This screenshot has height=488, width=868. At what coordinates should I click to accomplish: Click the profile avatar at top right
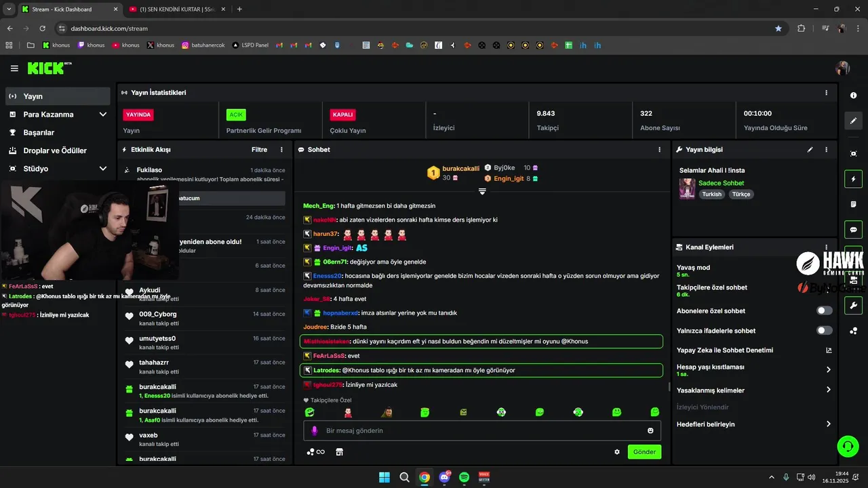(x=843, y=68)
